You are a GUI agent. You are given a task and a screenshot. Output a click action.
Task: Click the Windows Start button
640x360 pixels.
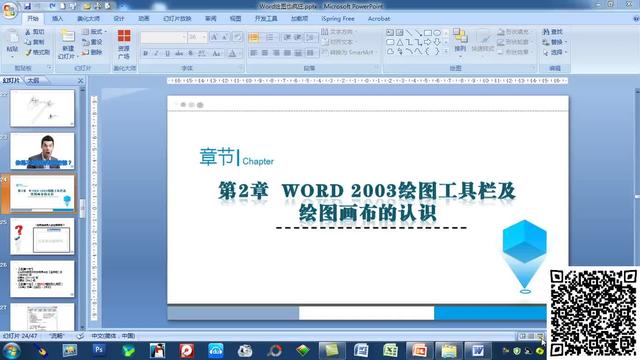click(11, 351)
